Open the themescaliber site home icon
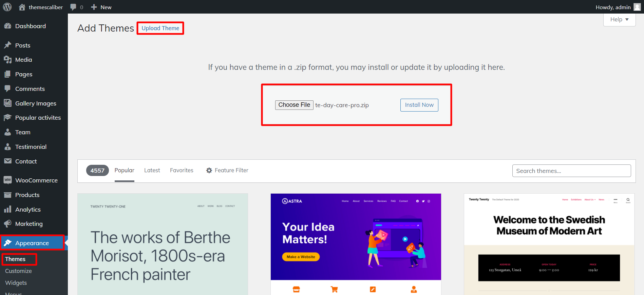This screenshot has height=295, width=644. 22,7
